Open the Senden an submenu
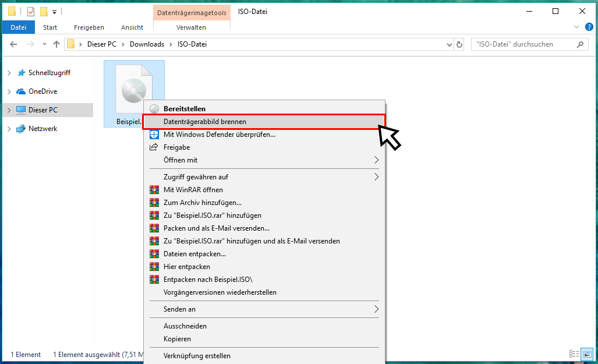This screenshot has height=364, width=598. click(264, 309)
